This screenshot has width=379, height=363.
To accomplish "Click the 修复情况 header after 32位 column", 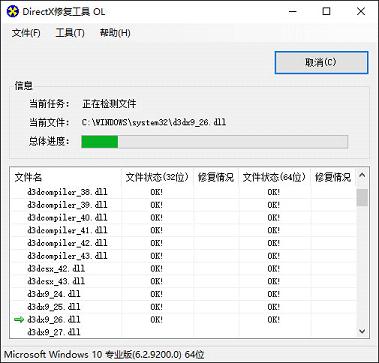I will click(216, 177).
